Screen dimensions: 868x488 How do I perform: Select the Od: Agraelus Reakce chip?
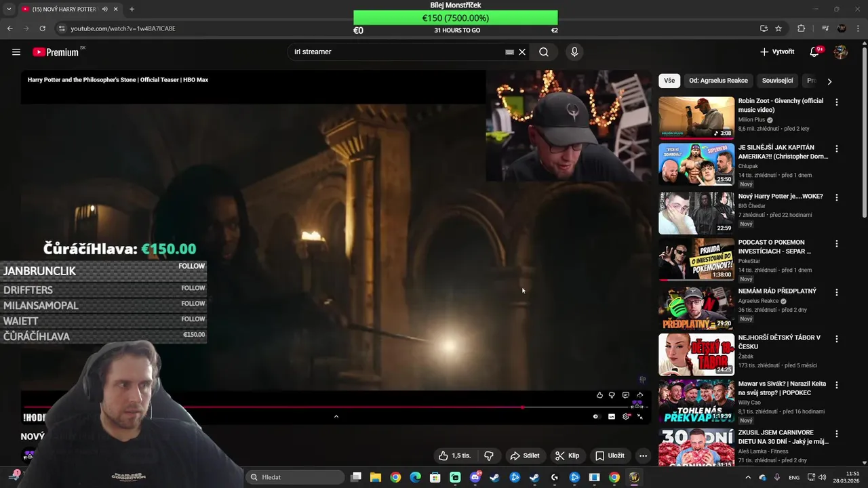point(718,81)
